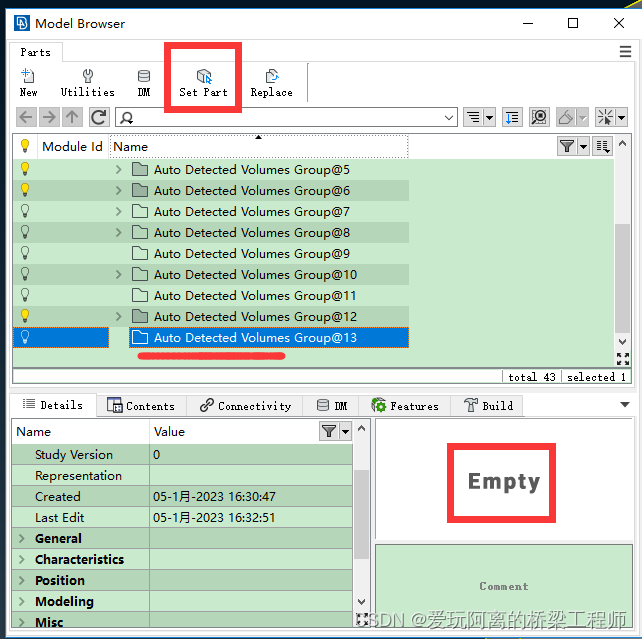Toggle visibility of Volumes Group@6
The height and width of the screenshot is (639, 642).
25,190
